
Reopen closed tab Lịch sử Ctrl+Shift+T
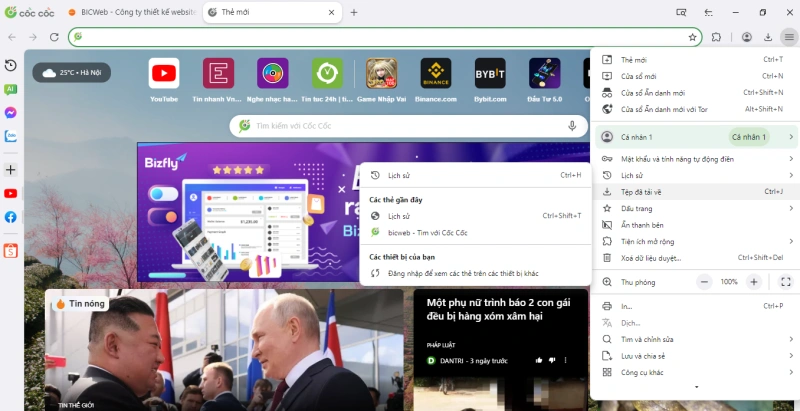point(476,216)
